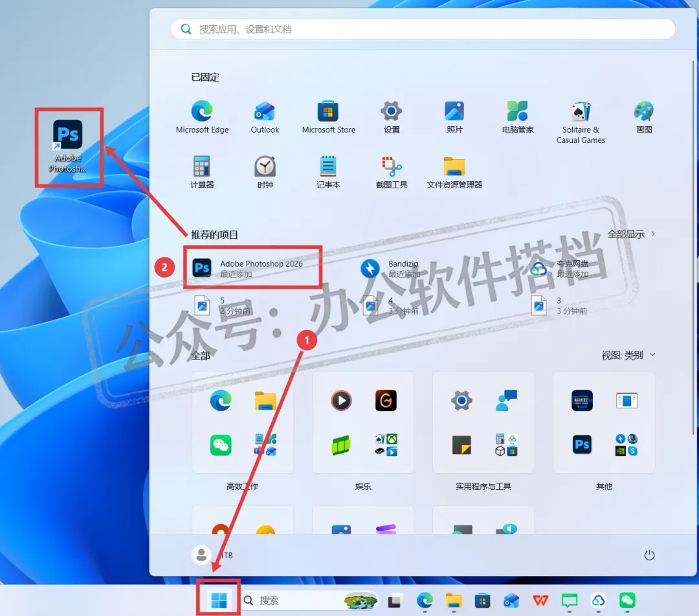Expand the 视图: 类别 dropdown
Screen dimensions: 699x616
tap(628, 355)
